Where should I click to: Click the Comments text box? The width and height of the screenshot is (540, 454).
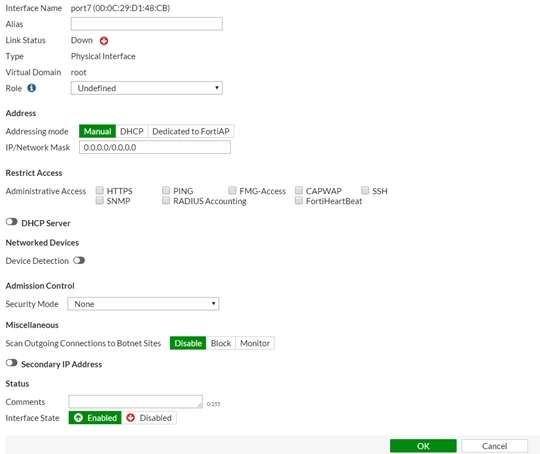click(x=136, y=402)
